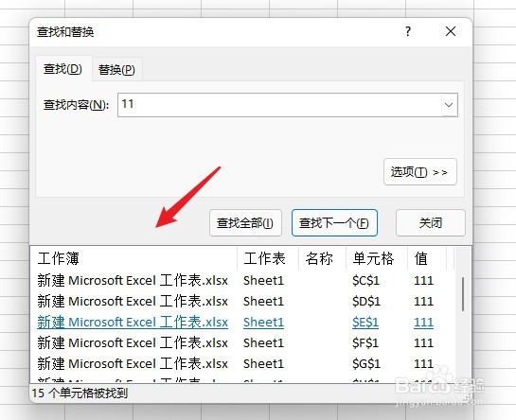Click the 查找下一个(F) button
Image resolution: width=516 pixels, height=420 pixels.
[334, 223]
